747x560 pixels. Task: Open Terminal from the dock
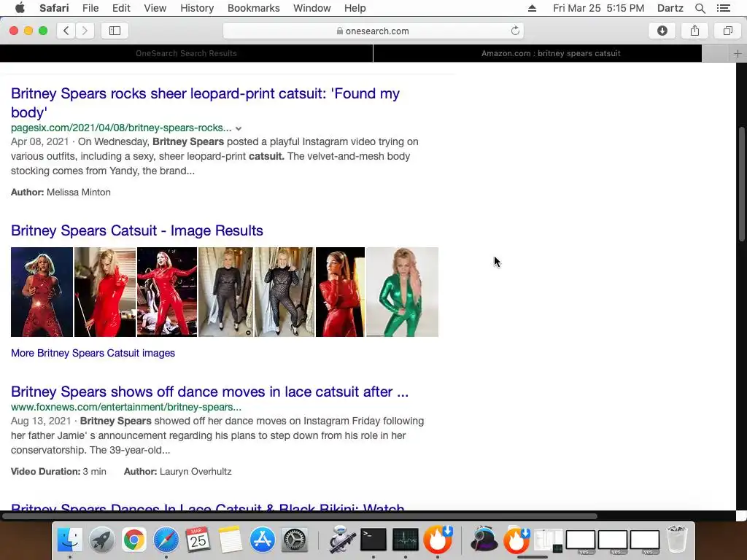373,540
